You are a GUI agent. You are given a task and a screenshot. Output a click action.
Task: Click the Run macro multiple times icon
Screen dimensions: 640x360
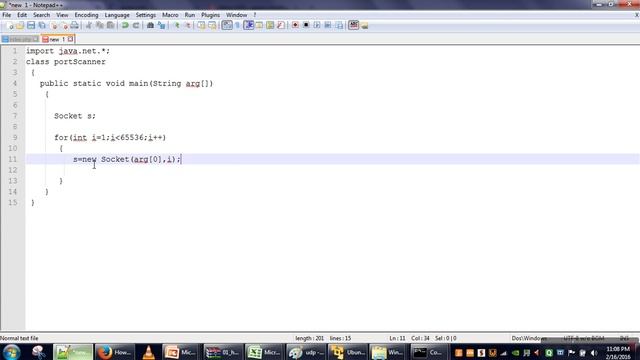tap(328, 25)
